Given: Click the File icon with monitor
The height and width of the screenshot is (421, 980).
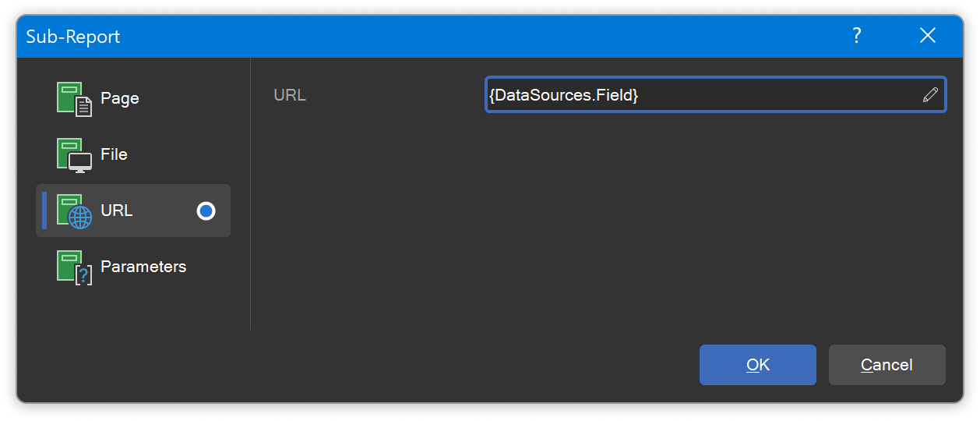Looking at the screenshot, I should coord(74,155).
